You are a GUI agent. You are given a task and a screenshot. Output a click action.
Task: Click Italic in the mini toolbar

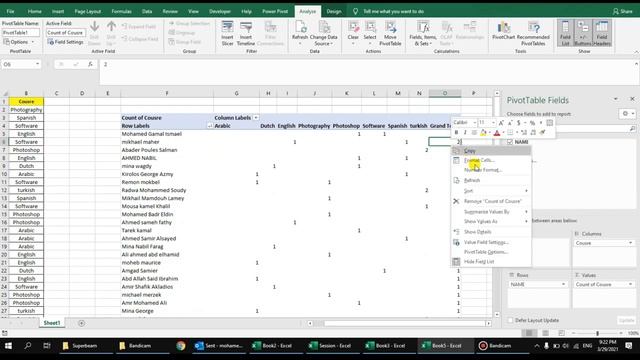click(465, 132)
